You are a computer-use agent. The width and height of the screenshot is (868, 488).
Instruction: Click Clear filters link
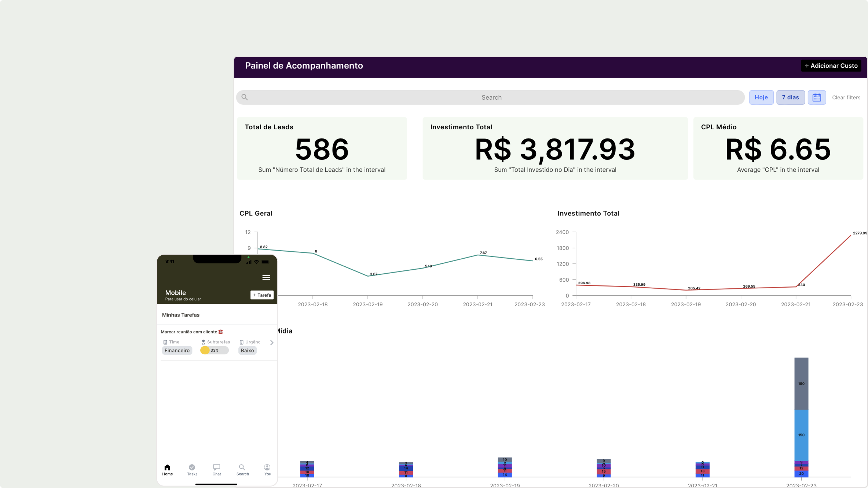pyautogui.click(x=846, y=97)
